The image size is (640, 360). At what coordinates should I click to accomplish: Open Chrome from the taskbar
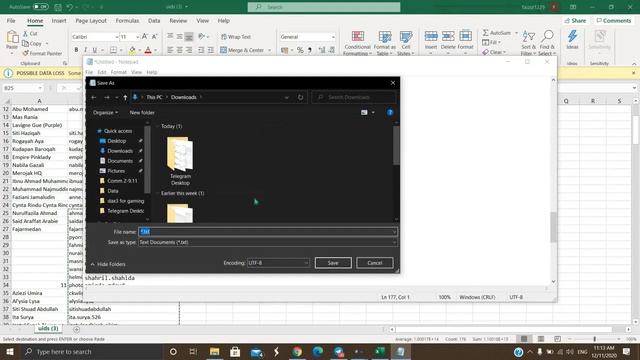297,352
